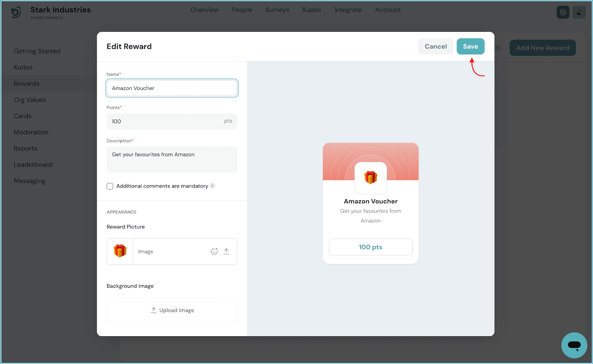Save the edited reward
This screenshot has width=593, height=364.
click(x=470, y=47)
